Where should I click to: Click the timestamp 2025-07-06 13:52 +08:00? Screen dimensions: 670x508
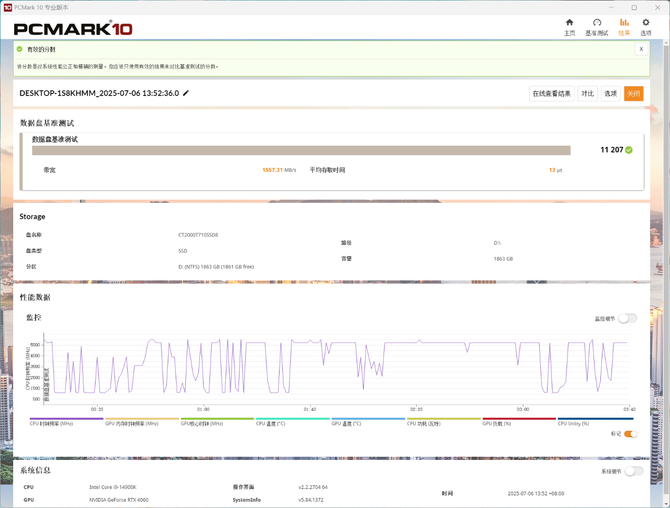coord(536,493)
